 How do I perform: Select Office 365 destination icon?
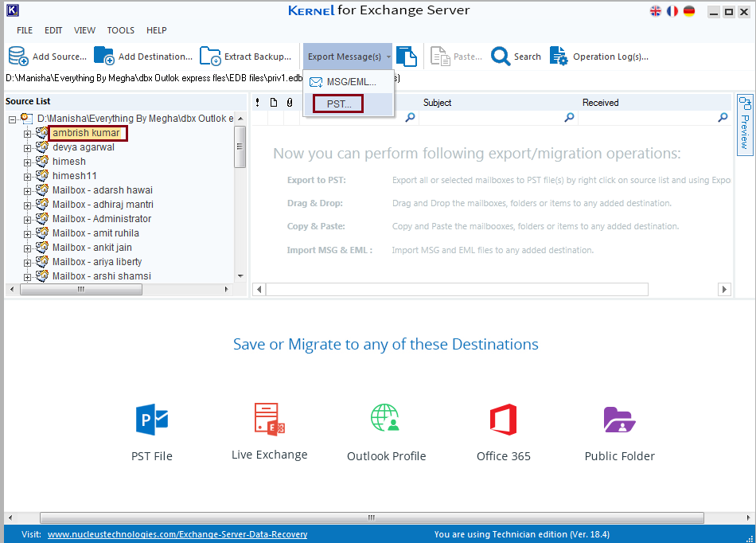503,420
